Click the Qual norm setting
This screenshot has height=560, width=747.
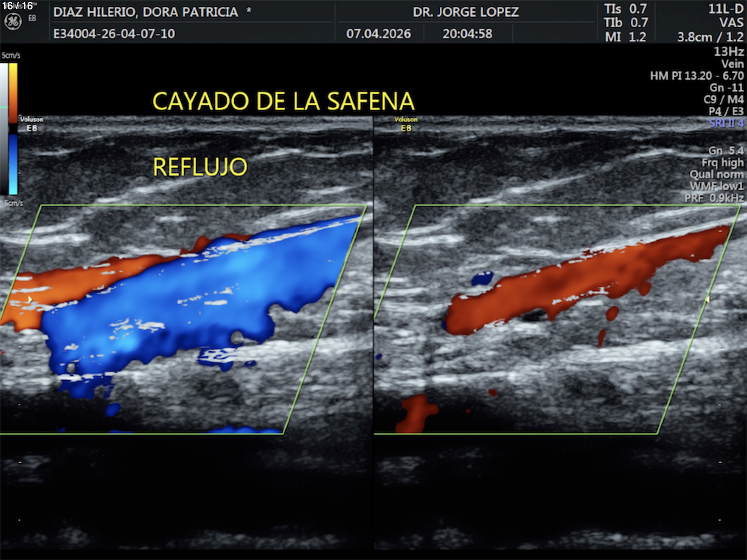click(x=716, y=174)
